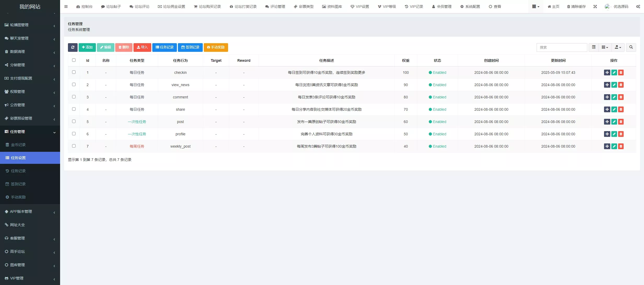Image resolution: width=644 pixels, height=285 pixels.
Task: Click the fullscreen expand icon in header
Action: [x=595, y=7]
